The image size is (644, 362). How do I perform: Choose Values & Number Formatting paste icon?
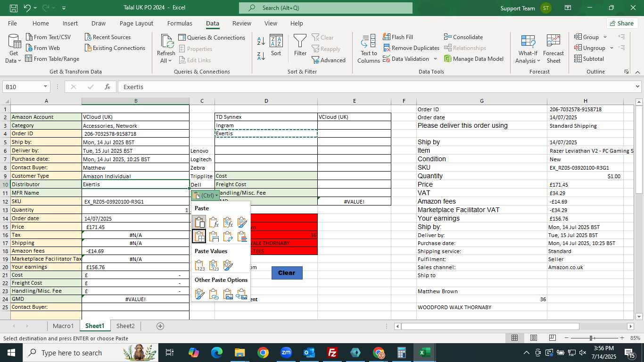coord(214,265)
